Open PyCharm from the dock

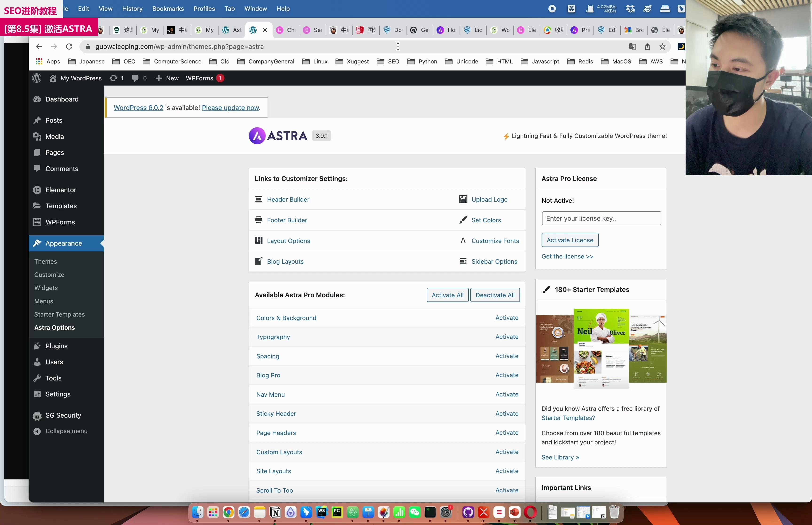point(337,512)
